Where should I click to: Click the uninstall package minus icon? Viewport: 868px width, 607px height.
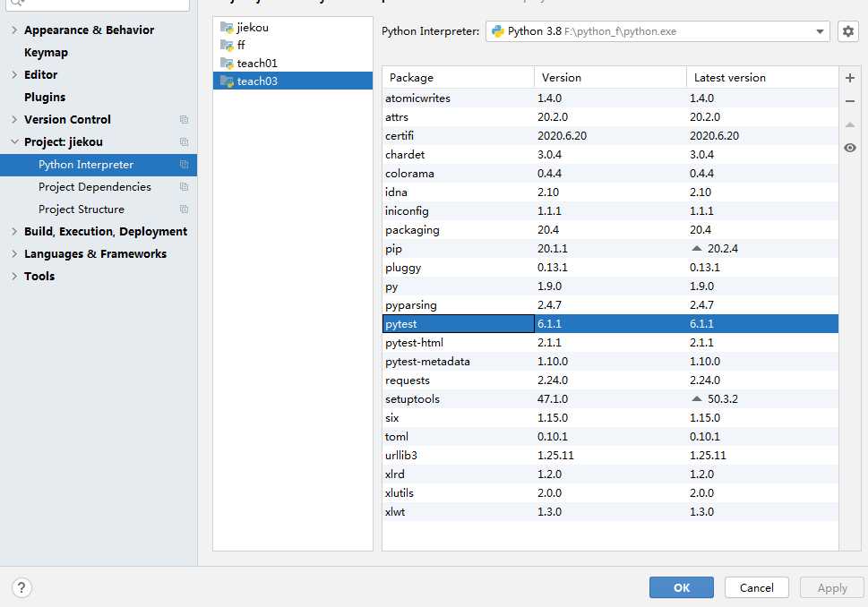(850, 101)
